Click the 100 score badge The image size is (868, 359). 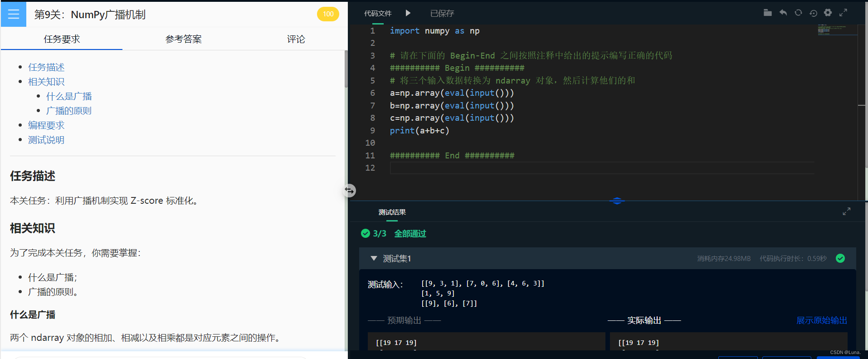[328, 14]
